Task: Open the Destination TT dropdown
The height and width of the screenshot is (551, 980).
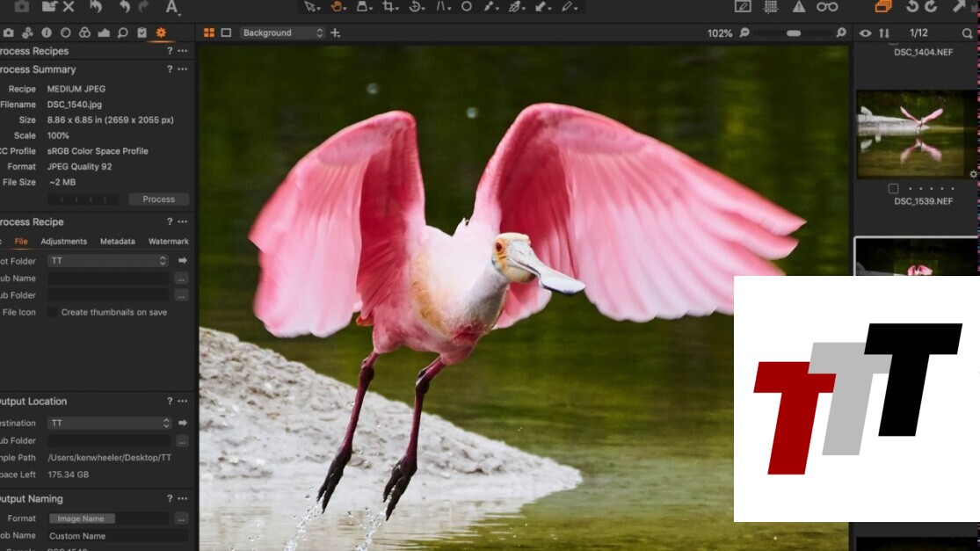Action: click(x=108, y=423)
